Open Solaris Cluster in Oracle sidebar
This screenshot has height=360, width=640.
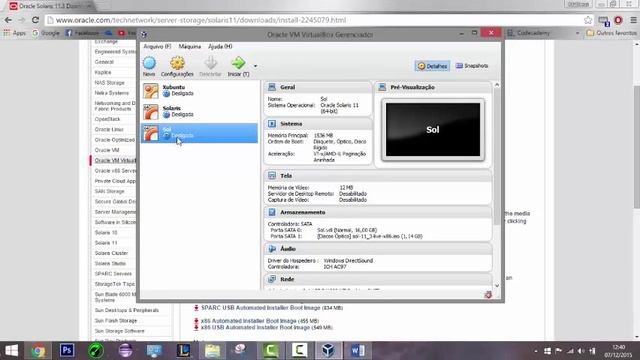(x=111, y=253)
